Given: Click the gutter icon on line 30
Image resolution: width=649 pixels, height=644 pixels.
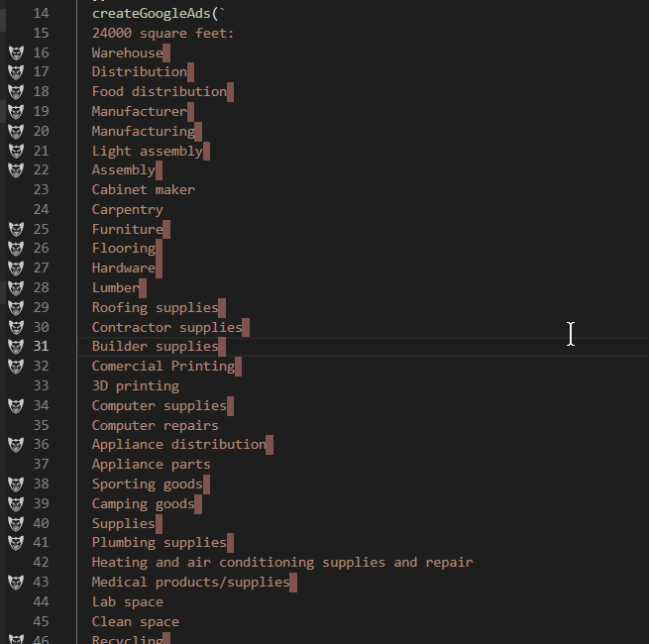Looking at the screenshot, I should pos(16,327).
